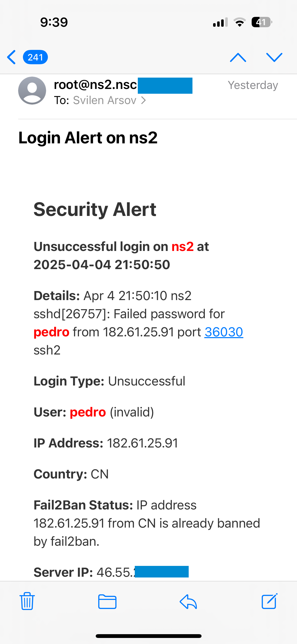Image resolution: width=297 pixels, height=644 pixels.
Task: Tap the IP Address 182.61.25.91 text
Action: (106, 443)
